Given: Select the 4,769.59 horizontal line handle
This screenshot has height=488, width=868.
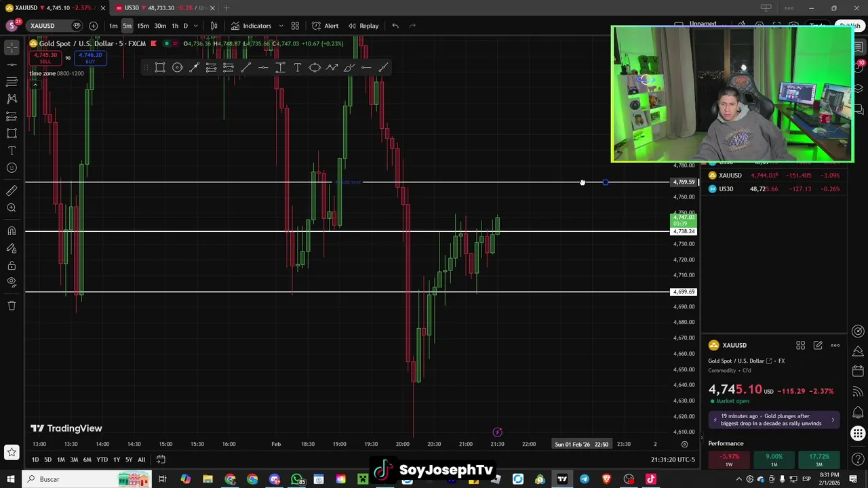Looking at the screenshot, I should 606,182.
